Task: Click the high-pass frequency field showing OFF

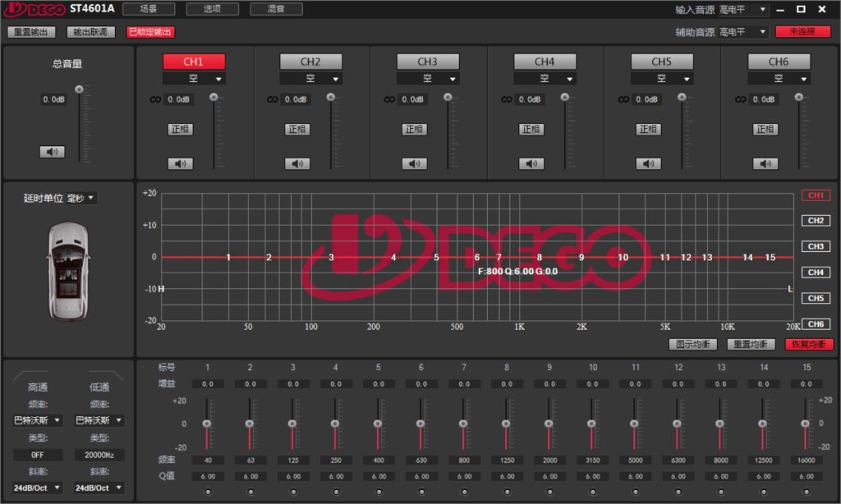Action: point(38,455)
